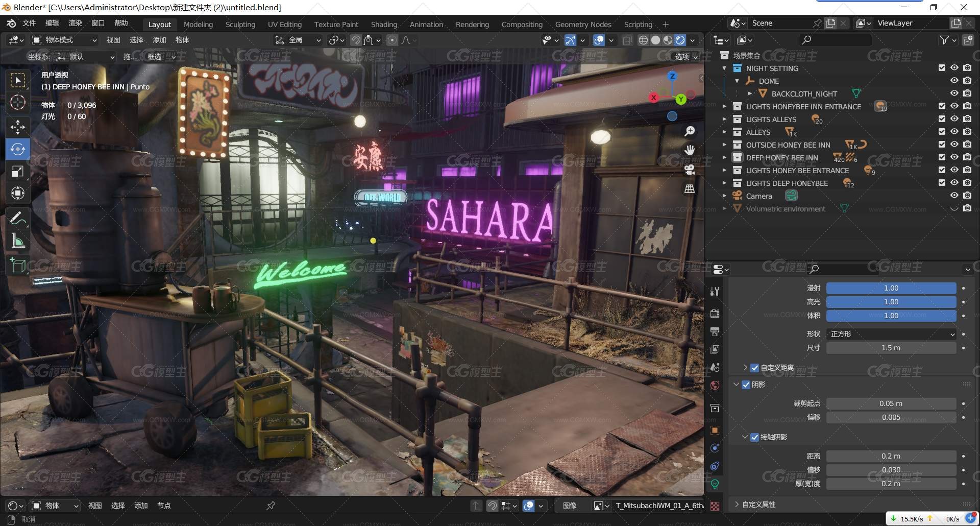
Task: Open the 全局 transform orientation dropdown
Action: point(298,40)
